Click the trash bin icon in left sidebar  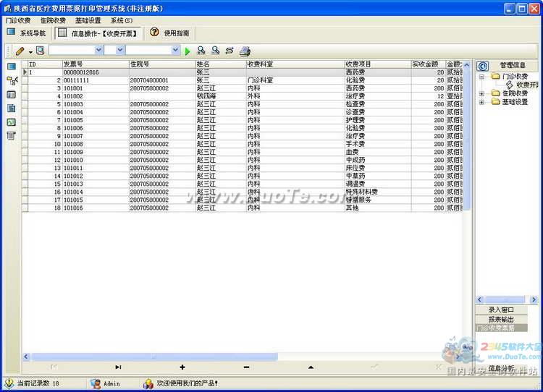(12, 135)
